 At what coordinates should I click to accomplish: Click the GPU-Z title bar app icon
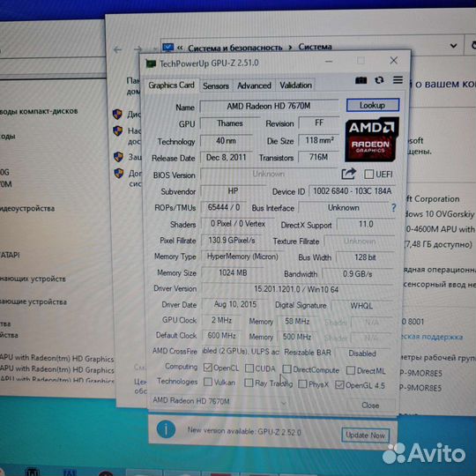click(151, 63)
